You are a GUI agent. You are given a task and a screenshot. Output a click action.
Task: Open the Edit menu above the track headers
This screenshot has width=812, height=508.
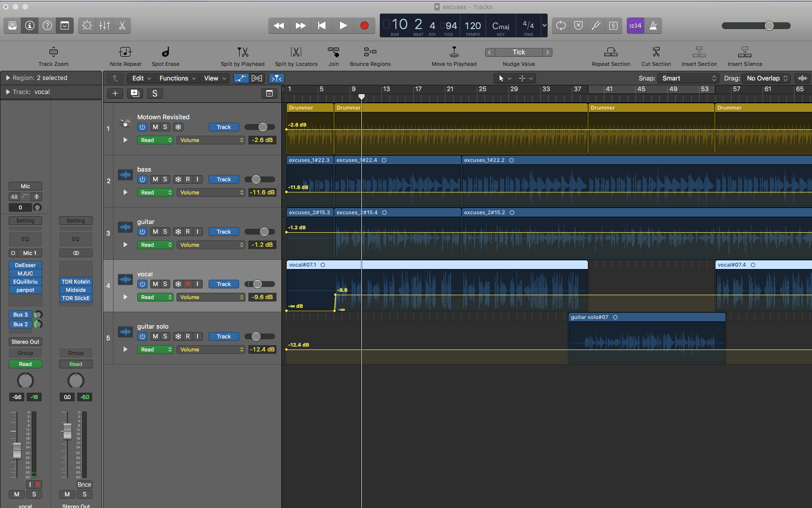pos(140,78)
